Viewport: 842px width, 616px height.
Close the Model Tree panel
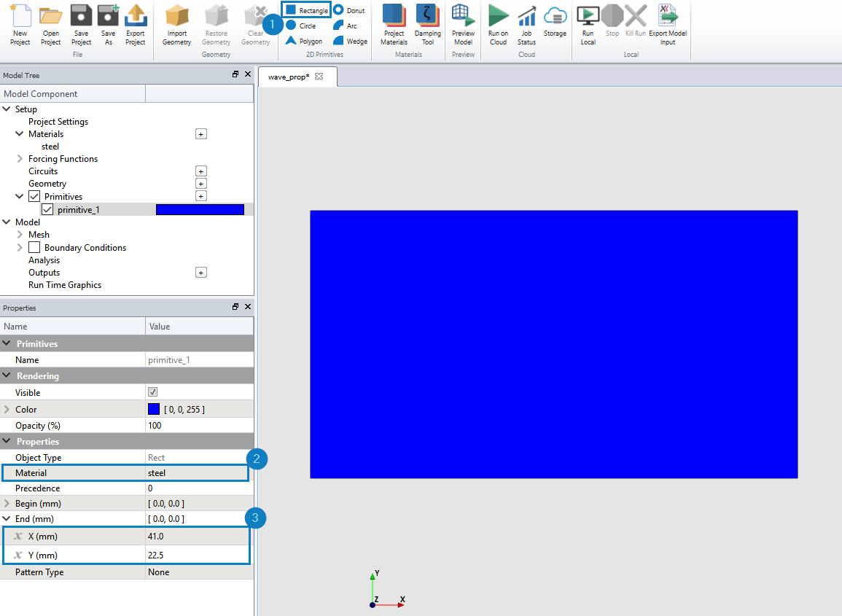(248, 74)
